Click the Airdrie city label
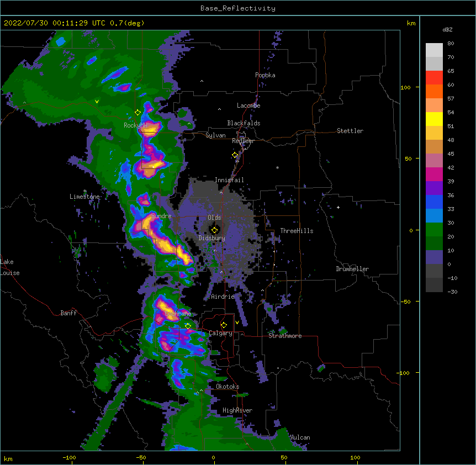 (x=223, y=297)
